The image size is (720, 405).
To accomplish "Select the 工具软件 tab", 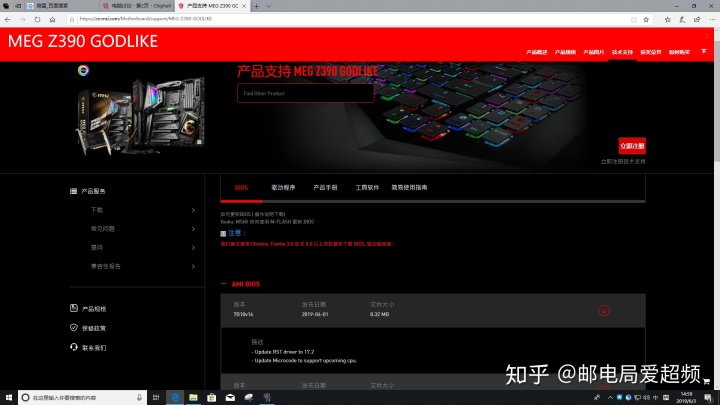I will tap(367, 187).
